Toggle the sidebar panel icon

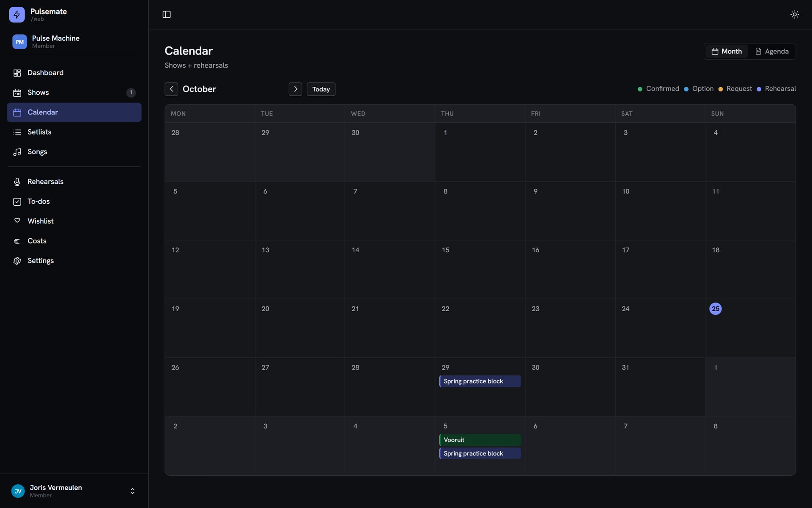point(167,14)
